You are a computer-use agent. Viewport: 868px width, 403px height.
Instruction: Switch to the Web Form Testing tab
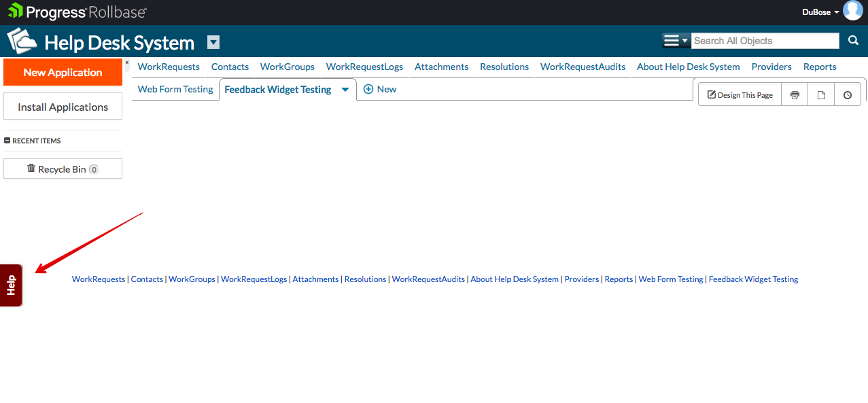[x=175, y=89]
